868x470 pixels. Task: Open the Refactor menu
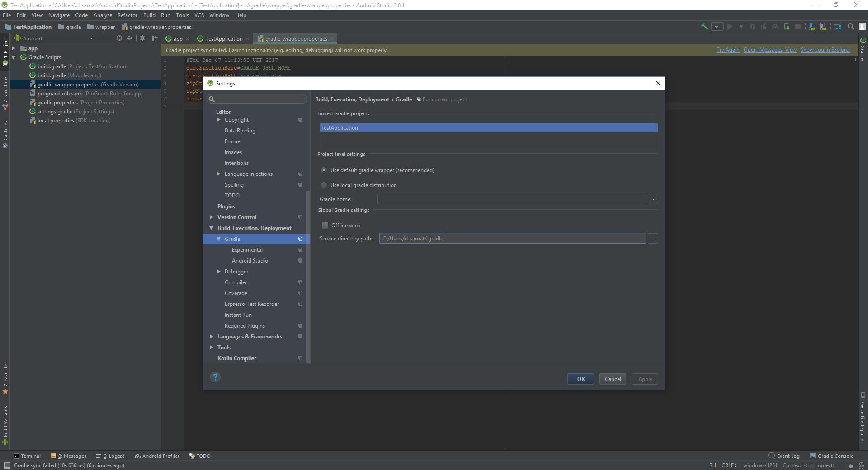coord(127,15)
